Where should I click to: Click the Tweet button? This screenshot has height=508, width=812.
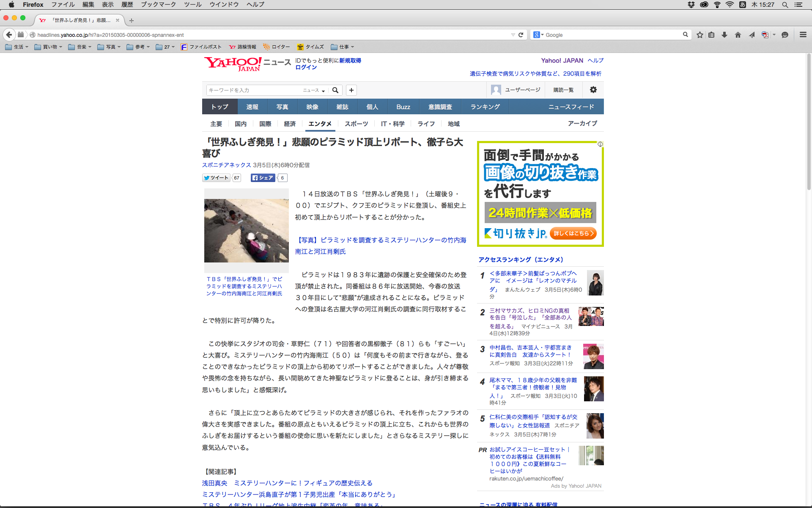[x=216, y=178]
